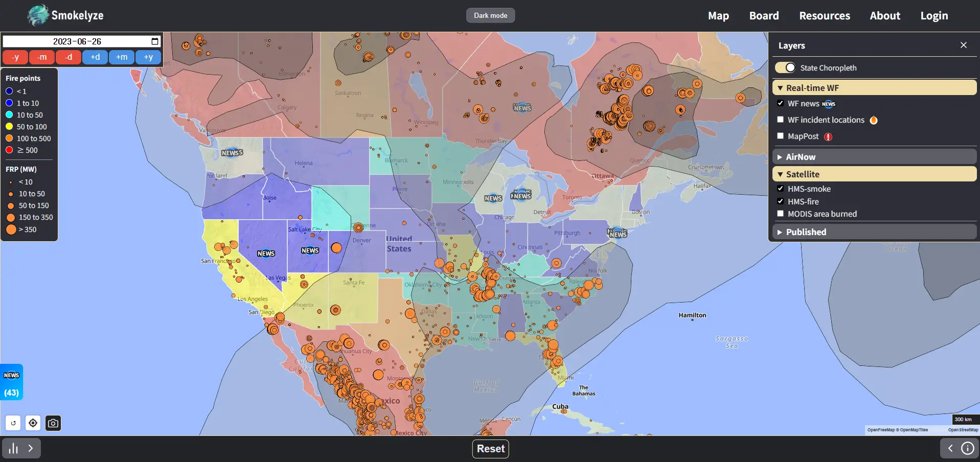The height and width of the screenshot is (462, 980).
Task: Enable WF incident locations checkbox
Action: click(x=781, y=120)
